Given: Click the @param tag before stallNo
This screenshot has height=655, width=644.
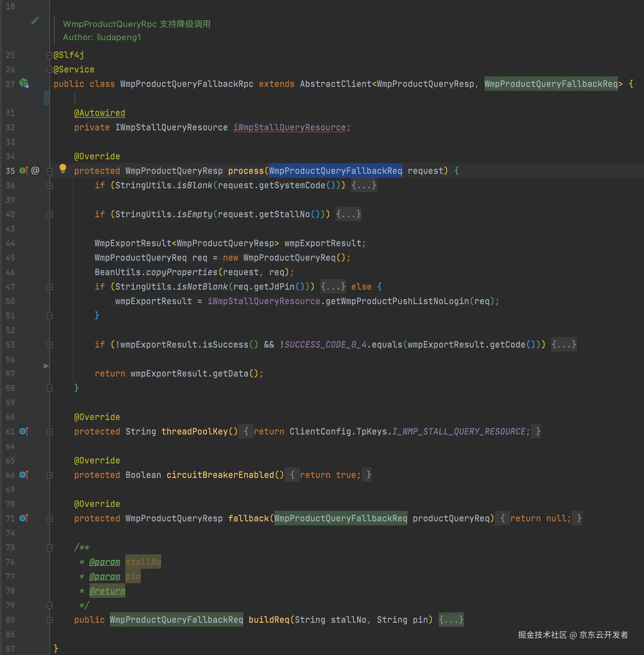Looking at the screenshot, I should click(x=105, y=562).
